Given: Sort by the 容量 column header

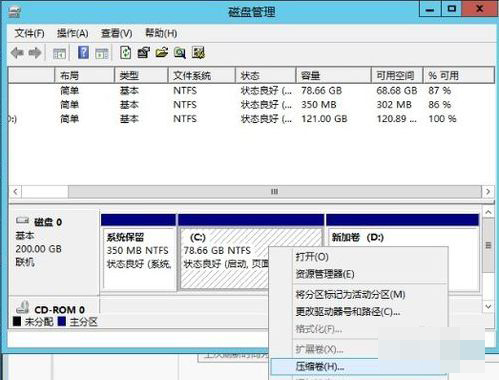Looking at the screenshot, I should click(334, 76).
